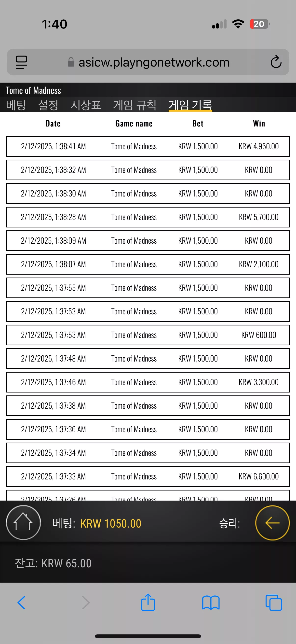Tap the yellow back arrow circle

272,523
